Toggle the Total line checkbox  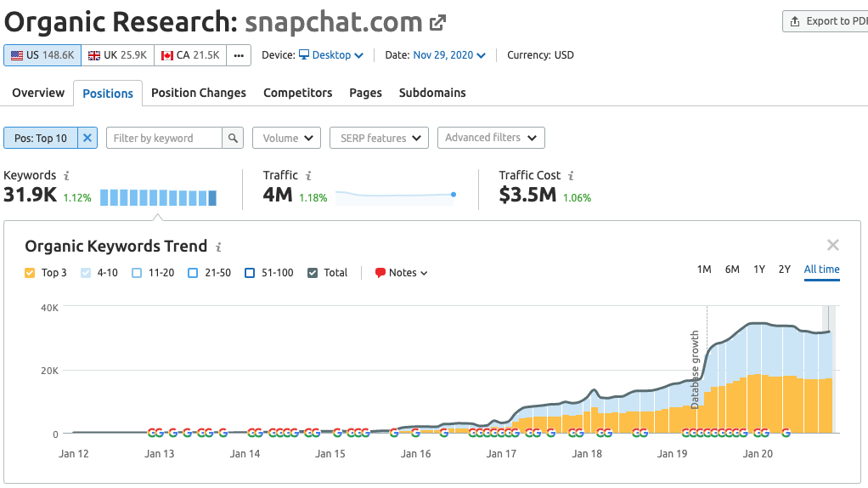click(313, 273)
